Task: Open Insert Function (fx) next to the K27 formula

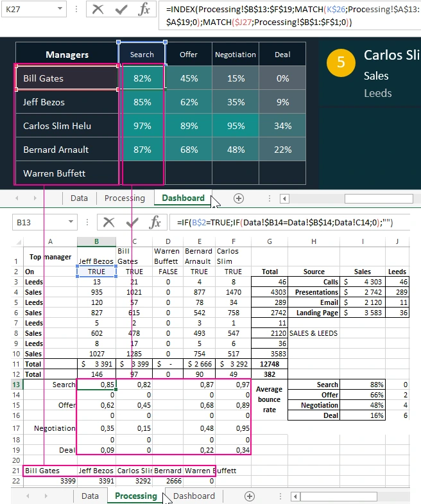Action: point(145,10)
